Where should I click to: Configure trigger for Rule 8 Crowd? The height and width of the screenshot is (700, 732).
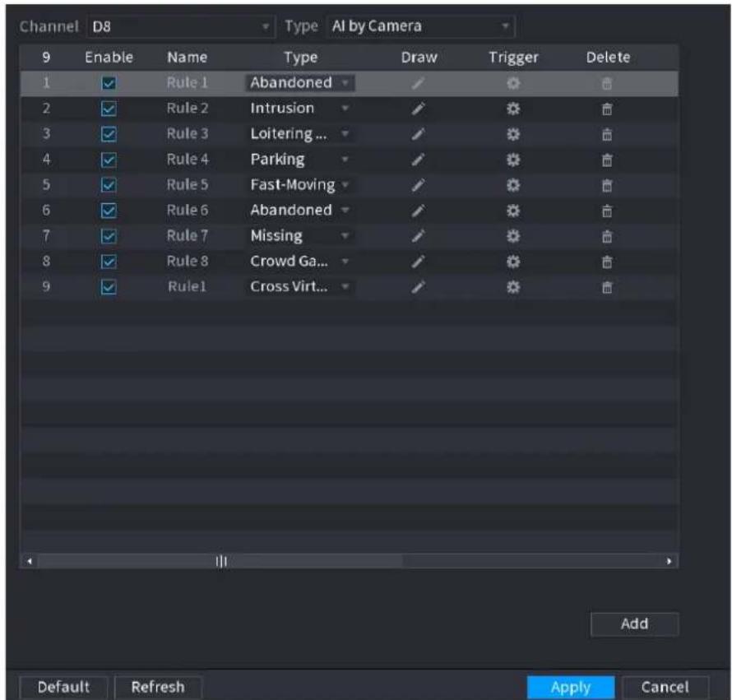click(513, 262)
